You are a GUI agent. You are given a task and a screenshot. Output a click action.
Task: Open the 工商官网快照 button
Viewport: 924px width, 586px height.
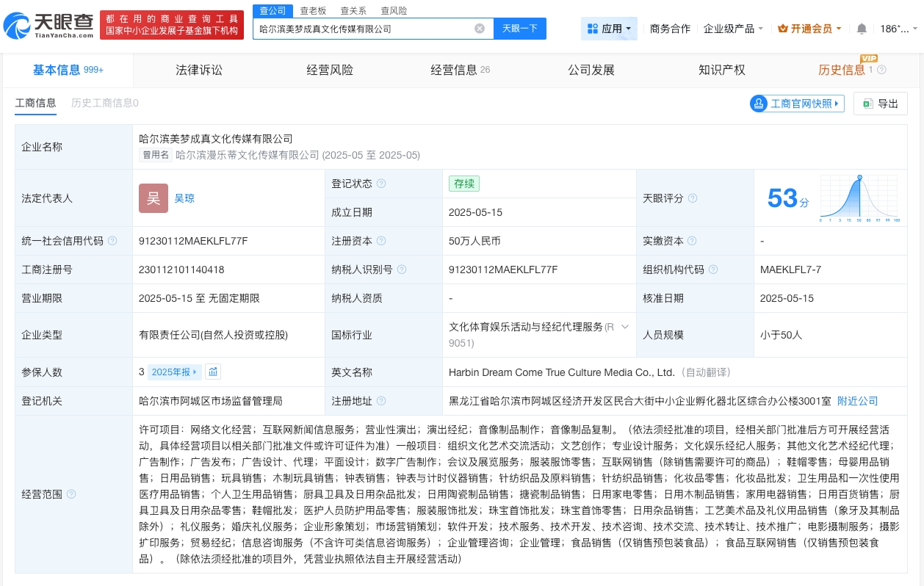point(797,104)
